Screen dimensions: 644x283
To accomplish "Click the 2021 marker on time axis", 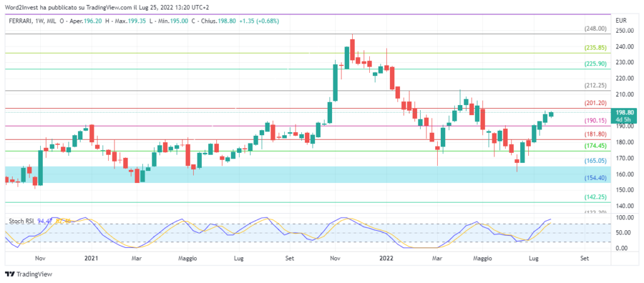I will (x=91, y=258).
